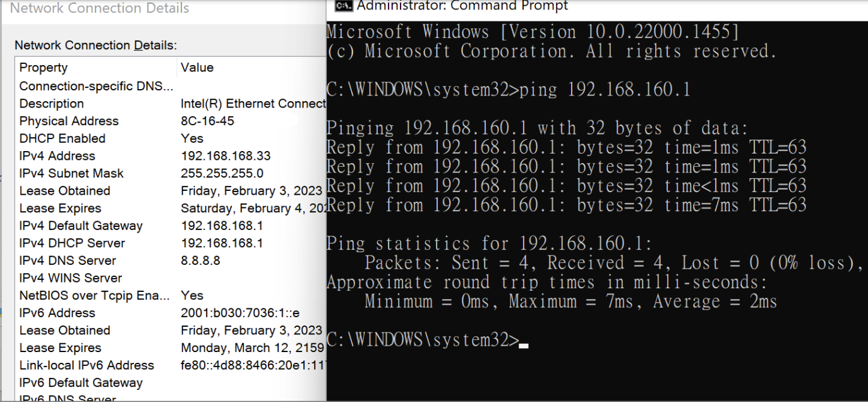The image size is (868, 402).
Task: Select the Physical Address row
Action: [x=69, y=121]
